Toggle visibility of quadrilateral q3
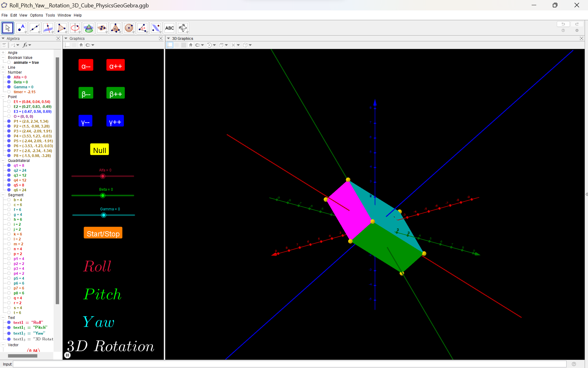Image resolution: width=588 pixels, height=368 pixels. click(x=9, y=175)
